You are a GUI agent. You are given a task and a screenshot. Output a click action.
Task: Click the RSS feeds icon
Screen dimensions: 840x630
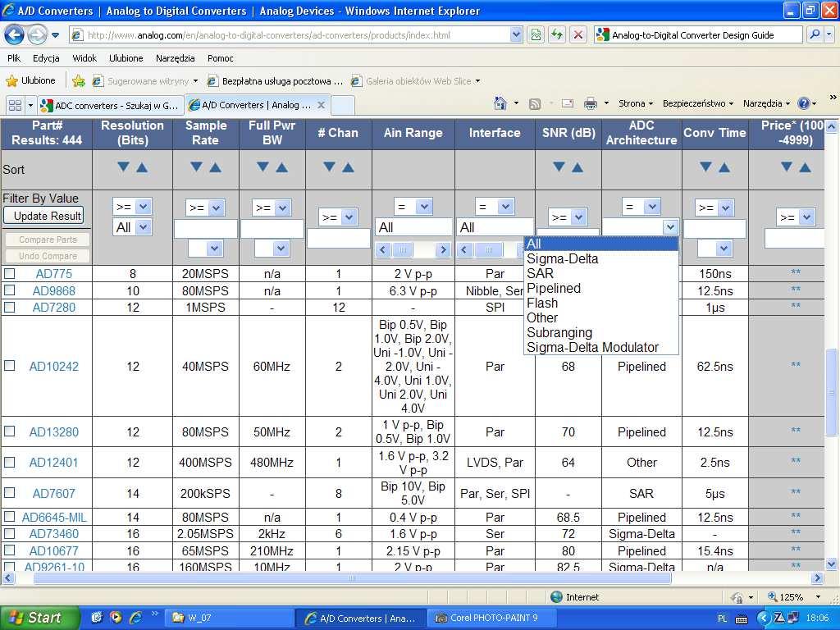click(x=535, y=104)
